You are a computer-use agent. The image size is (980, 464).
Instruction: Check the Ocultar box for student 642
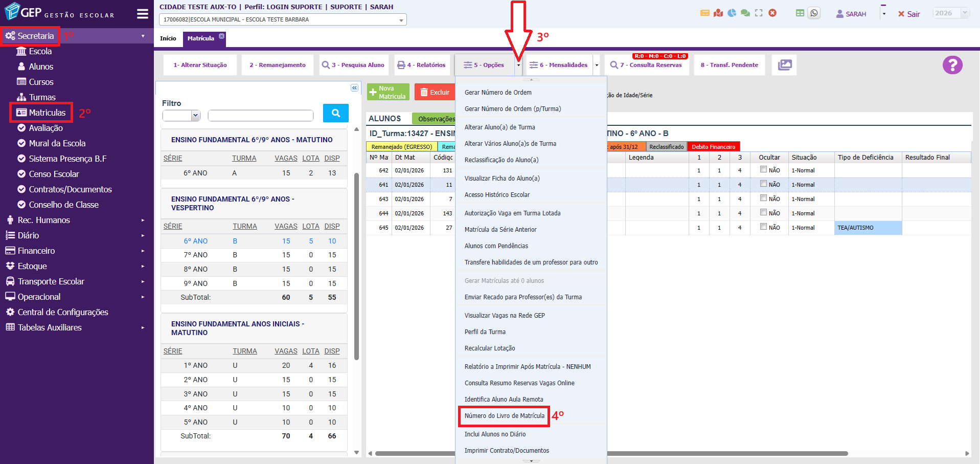point(763,169)
